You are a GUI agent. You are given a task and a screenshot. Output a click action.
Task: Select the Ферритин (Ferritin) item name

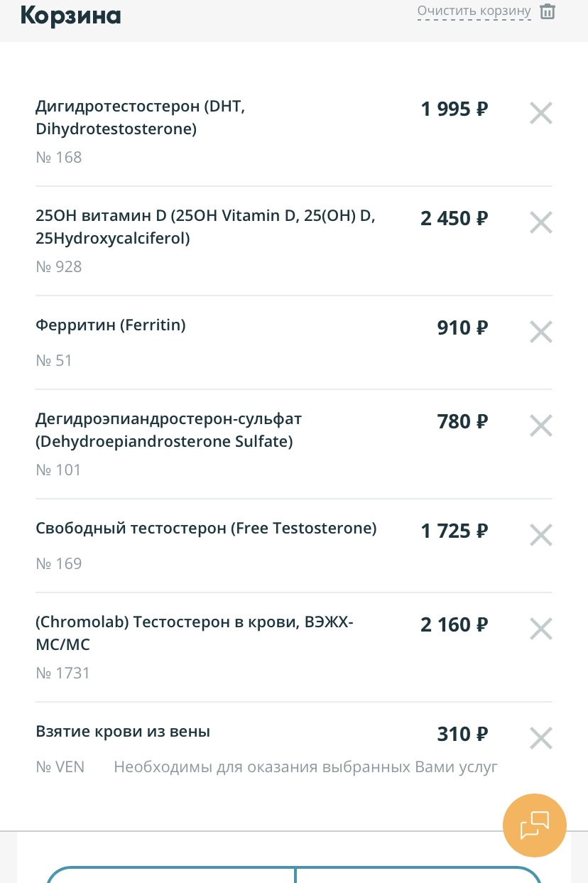[110, 325]
